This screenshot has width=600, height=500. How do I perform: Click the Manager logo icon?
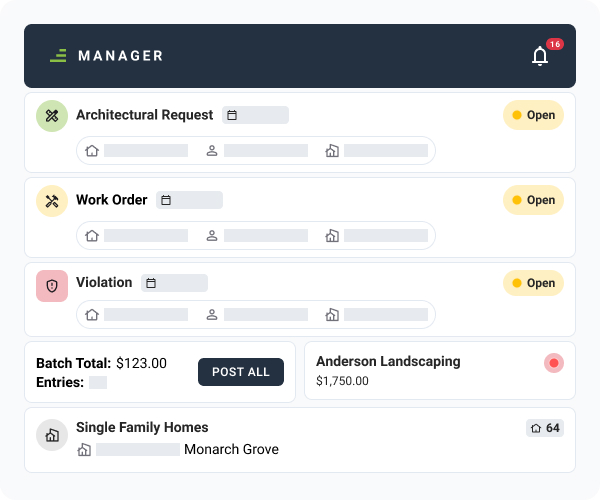pos(58,56)
